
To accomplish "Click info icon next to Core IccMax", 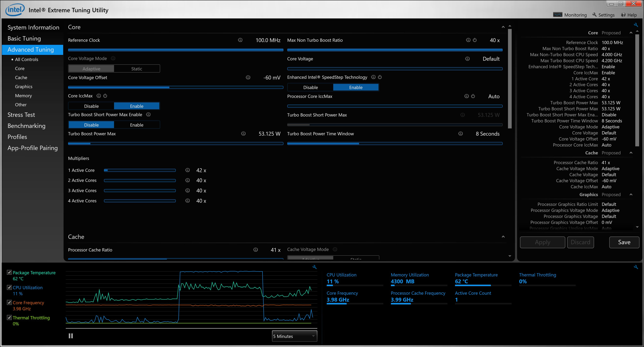I will pos(99,96).
